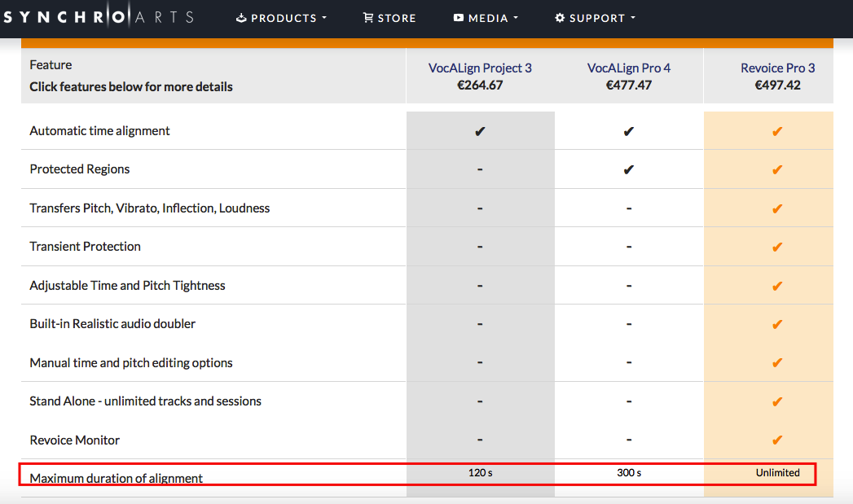Viewport: 853px width, 504px height.
Task: Click the 300 s duration value
Action: pos(629,473)
